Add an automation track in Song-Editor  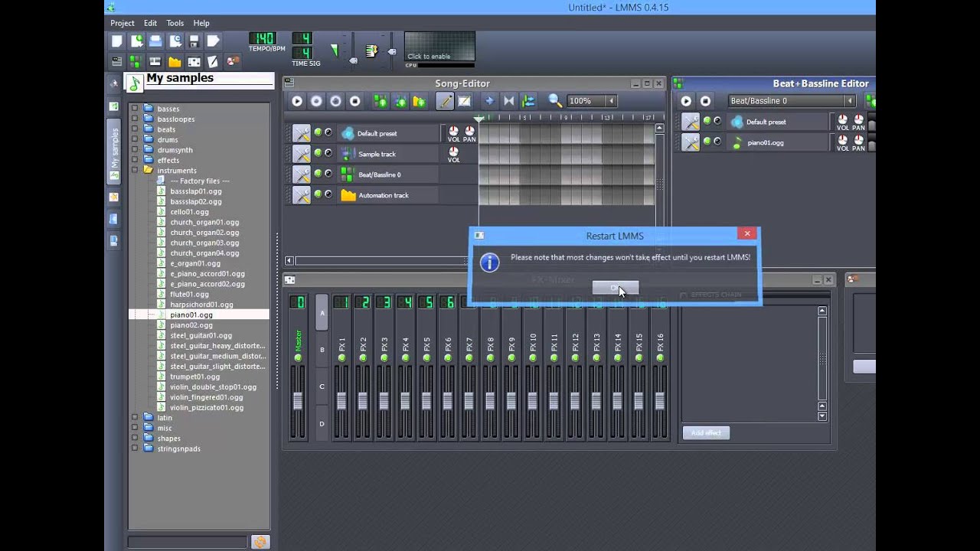click(x=419, y=101)
